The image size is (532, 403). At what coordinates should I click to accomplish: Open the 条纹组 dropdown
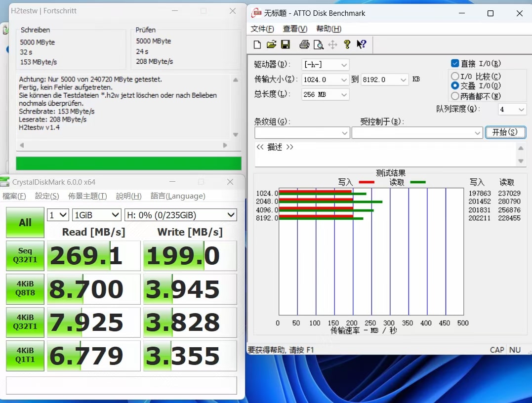[x=302, y=133]
